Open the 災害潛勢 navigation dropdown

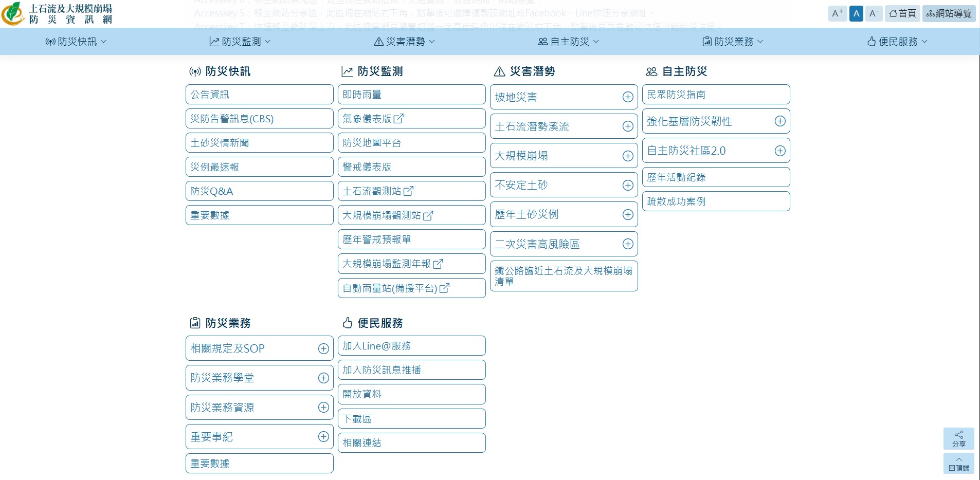[405, 42]
